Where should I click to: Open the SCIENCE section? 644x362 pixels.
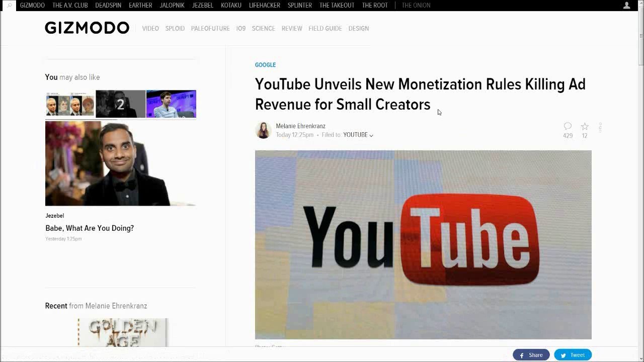coord(264,29)
